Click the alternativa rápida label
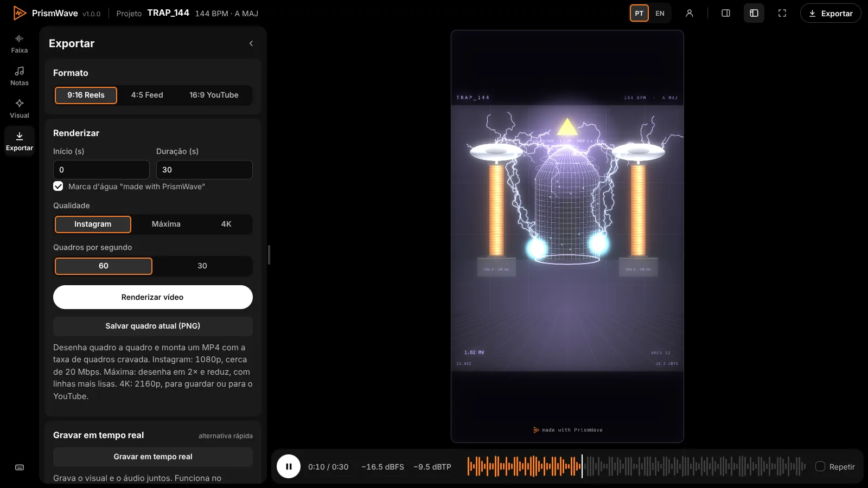Viewport: 868px width, 488px height. point(226,436)
